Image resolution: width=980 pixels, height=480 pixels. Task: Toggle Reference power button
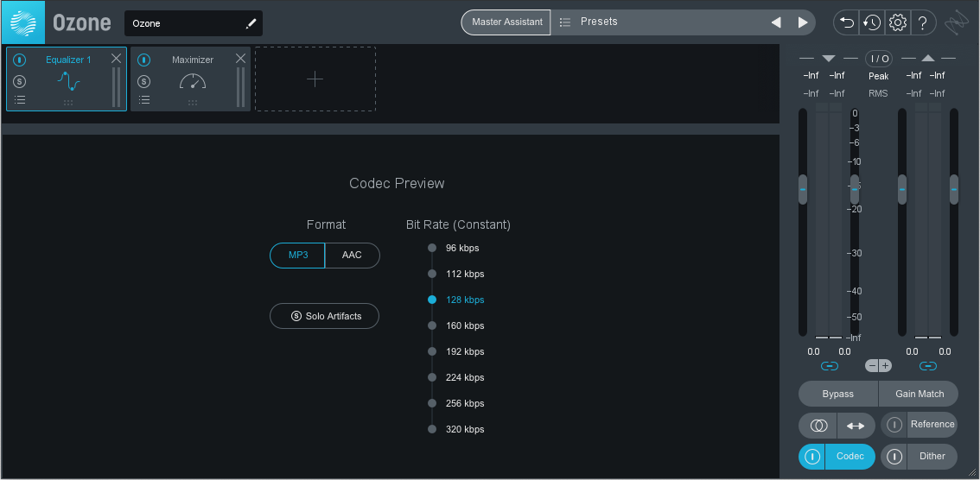click(x=894, y=425)
